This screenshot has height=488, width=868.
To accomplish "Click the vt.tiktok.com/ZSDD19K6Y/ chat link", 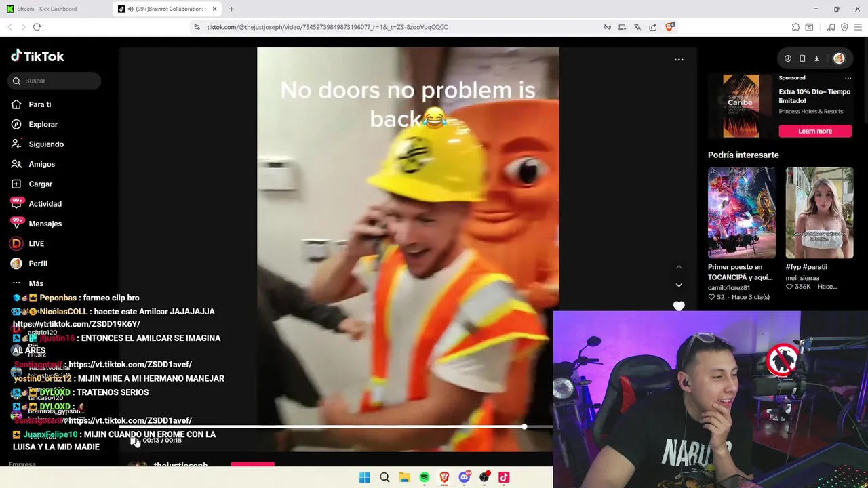I will click(x=76, y=325).
